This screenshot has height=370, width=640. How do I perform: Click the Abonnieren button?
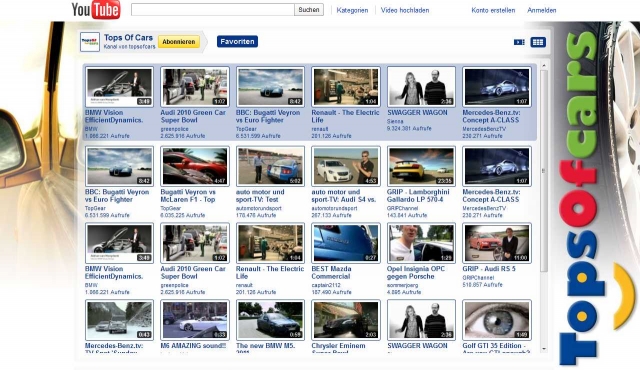(x=179, y=42)
